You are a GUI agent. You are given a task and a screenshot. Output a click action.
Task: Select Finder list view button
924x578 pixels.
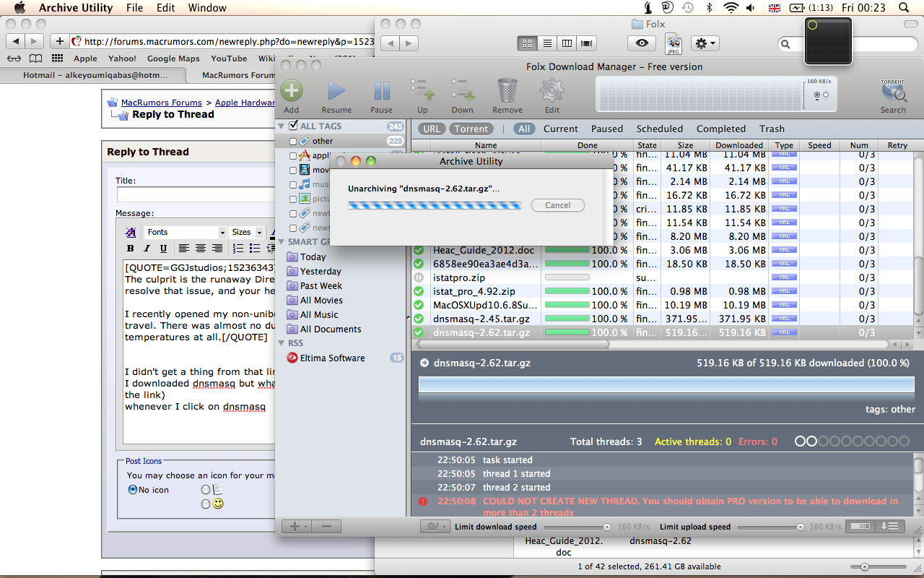tap(547, 43)
